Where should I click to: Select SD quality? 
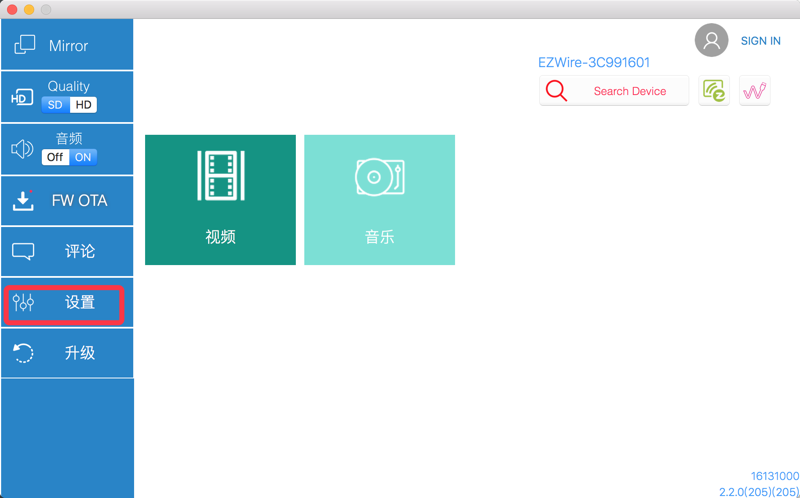click(55, 105)
